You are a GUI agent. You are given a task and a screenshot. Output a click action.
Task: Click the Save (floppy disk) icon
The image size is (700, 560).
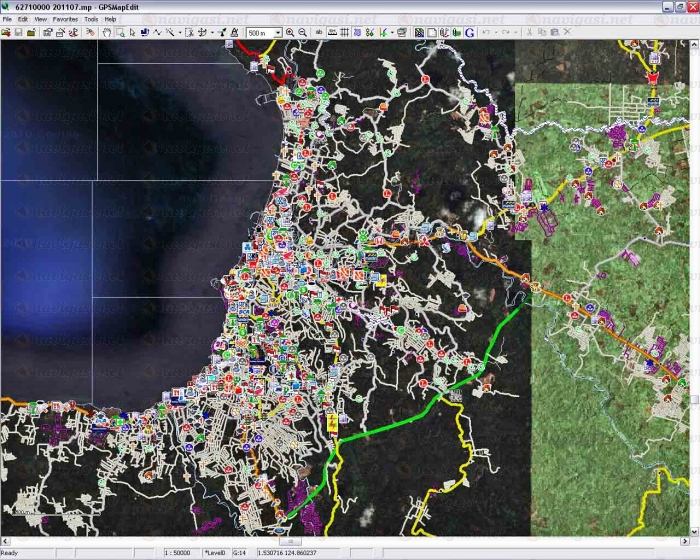(x=19, y=32)
